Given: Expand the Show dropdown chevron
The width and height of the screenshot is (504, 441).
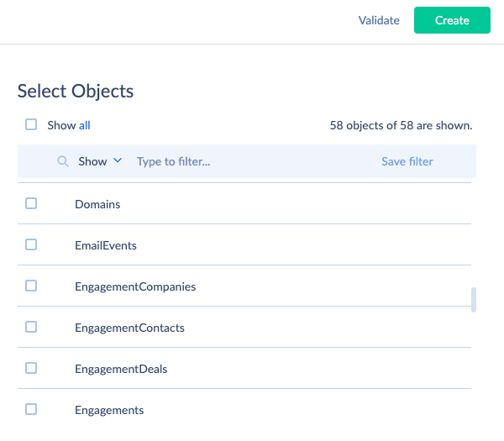Looking at the screenshot, I should pos(118,160).
